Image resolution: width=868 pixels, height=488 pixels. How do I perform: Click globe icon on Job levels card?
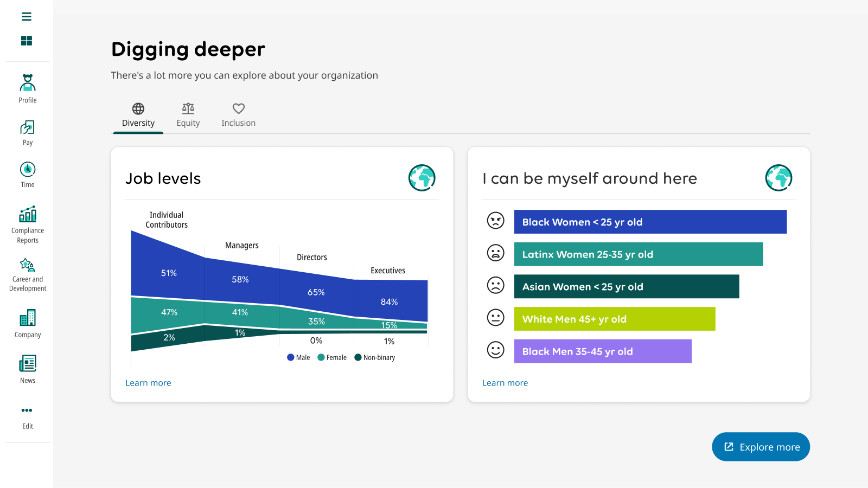422,178
